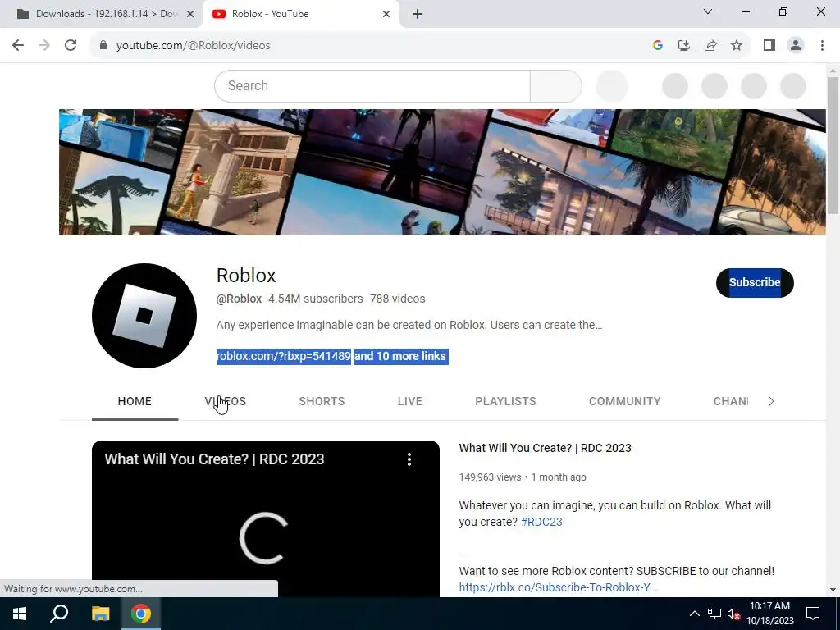This screenshot has width=840, height=630.
Task: Subscribe to the Roblox channel
Action: coord(755,282)
